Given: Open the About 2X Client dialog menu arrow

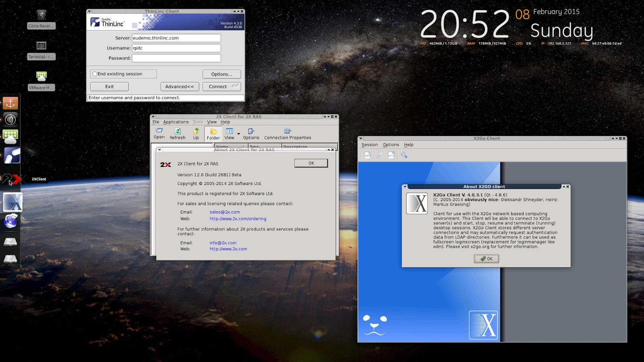Looking at the screenshot, I should click(x=159, y=150).
